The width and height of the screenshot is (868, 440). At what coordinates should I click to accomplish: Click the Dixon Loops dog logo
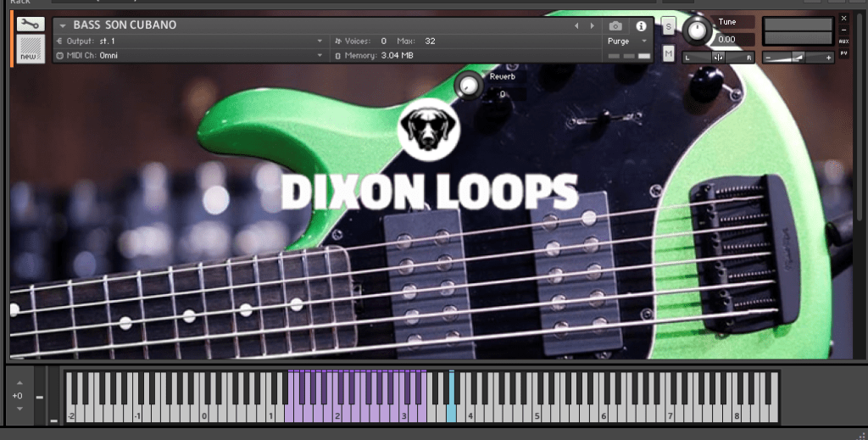[428, 130]
